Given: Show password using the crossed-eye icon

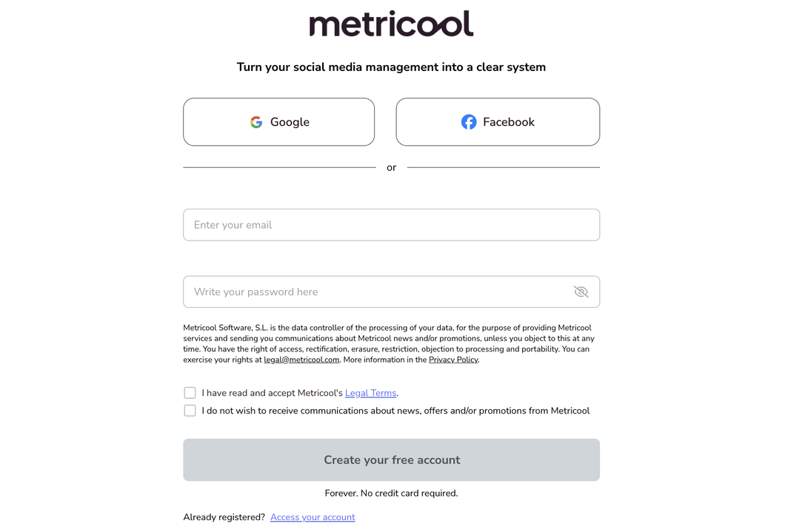Looking at the screenshot, I should click(x=581, y=292).
